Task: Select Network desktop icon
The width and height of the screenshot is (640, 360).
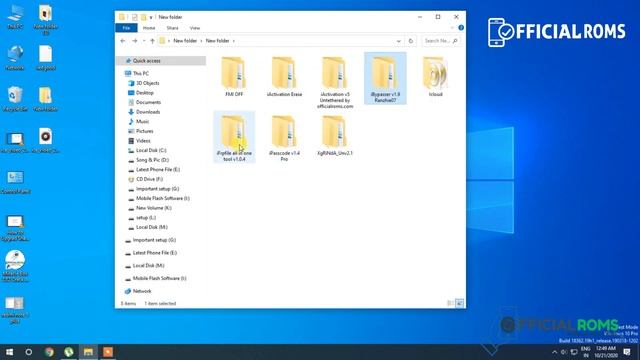Action: (15, 58)
